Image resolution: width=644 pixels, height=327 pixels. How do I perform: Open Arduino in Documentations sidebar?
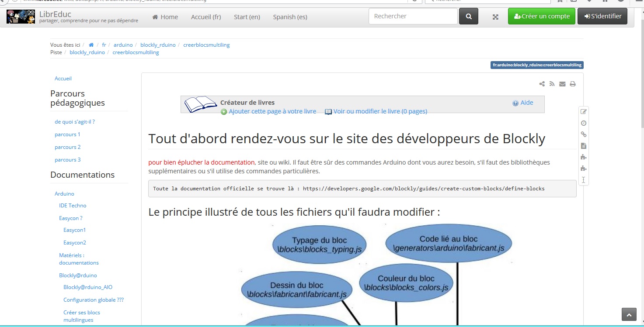pos(64,194)
